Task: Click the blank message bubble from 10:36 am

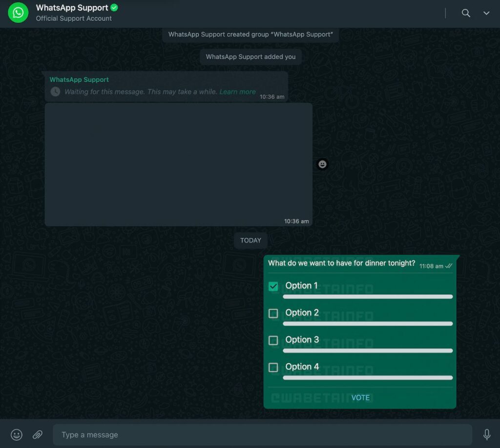Action: click(178, 164)
